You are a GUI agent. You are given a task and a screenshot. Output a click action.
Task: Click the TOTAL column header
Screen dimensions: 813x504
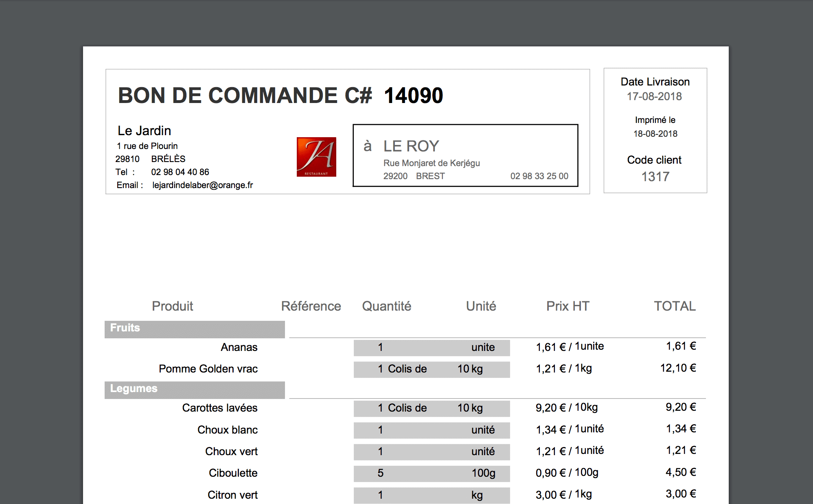coord(675,306)
